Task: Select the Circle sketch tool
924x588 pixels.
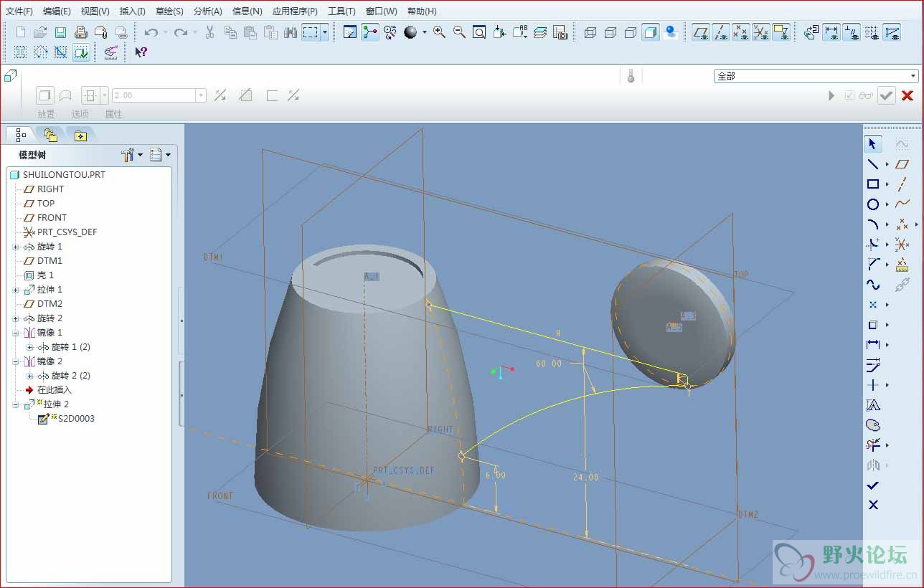Action: [873, 204]
